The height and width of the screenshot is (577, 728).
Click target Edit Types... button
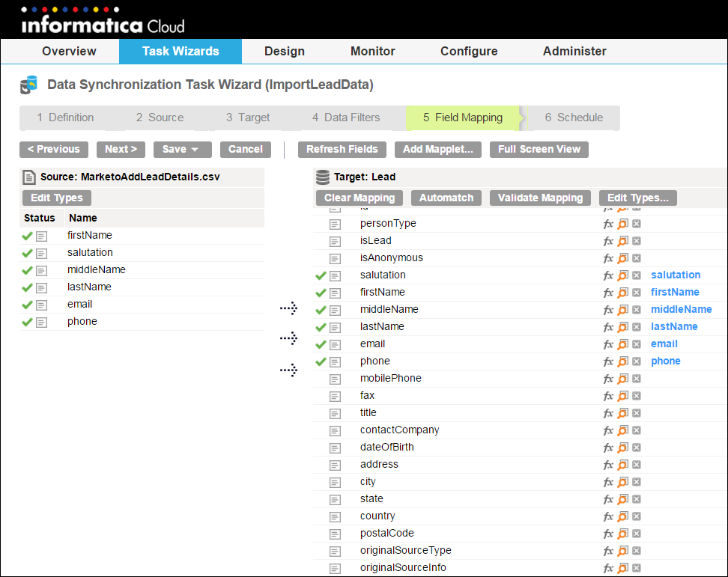tap(638, 198)
